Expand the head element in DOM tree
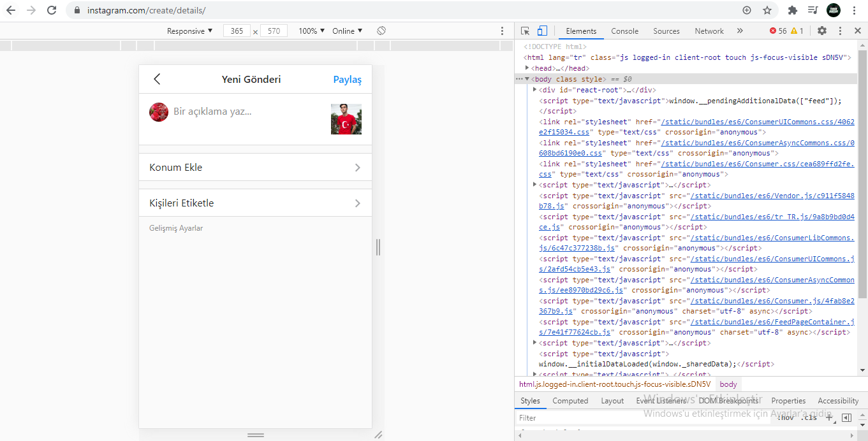The width and height of the screenshot is (868, 441). pyautogui.click(x=527, y=68)
